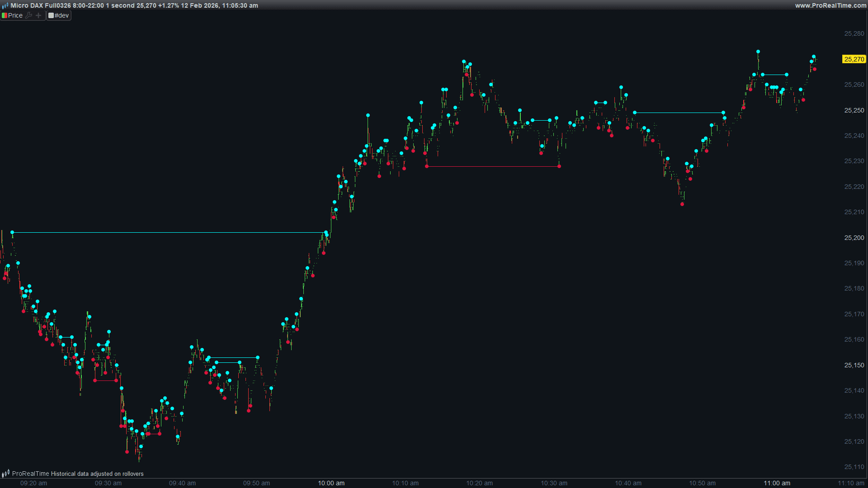868x488 pixels.
Task: Click the grey #dev color square
Action: coord(51,15)
